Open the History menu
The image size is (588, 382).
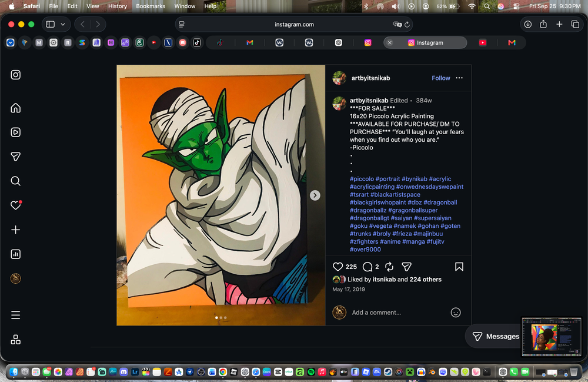[x=118, y=6]
